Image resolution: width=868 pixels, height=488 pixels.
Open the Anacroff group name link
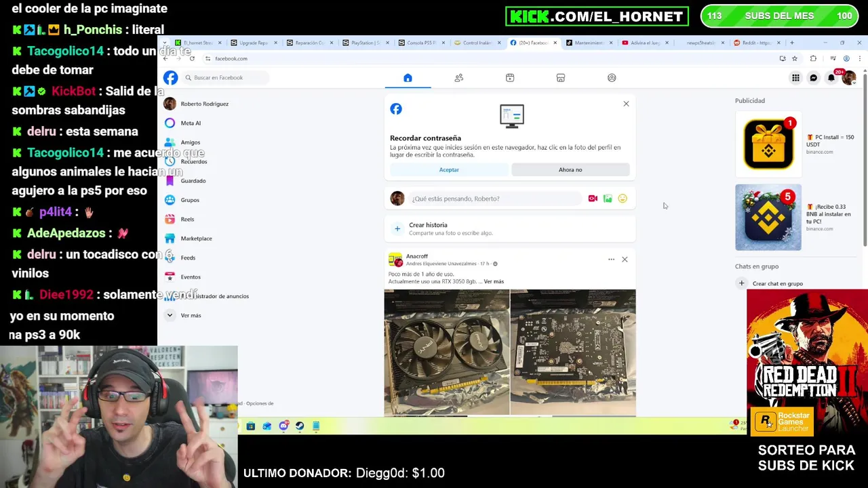pos(417,256)
